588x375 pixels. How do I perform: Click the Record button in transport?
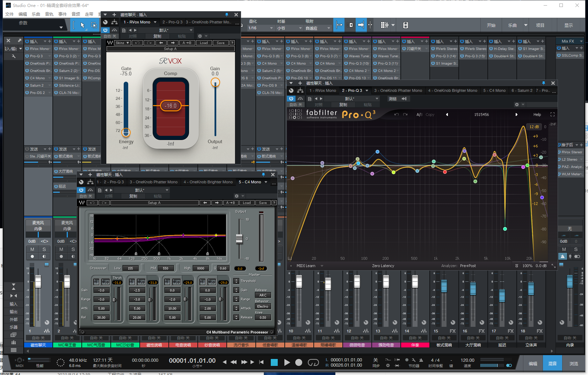298,362
